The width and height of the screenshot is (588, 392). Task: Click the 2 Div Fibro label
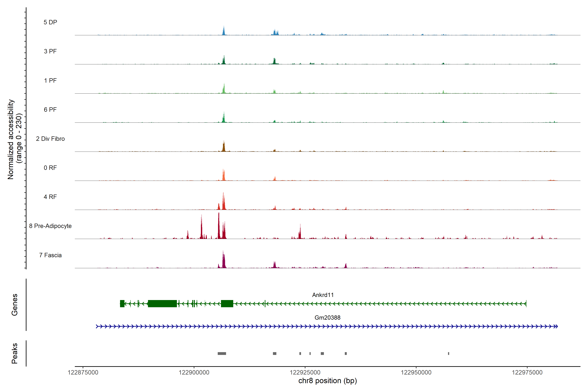coord(50,139)
